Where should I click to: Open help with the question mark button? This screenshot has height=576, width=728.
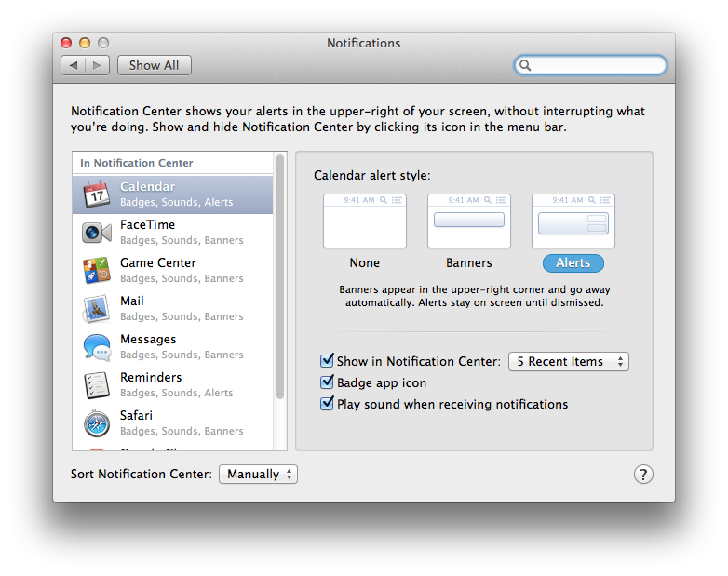coord(643,474)
